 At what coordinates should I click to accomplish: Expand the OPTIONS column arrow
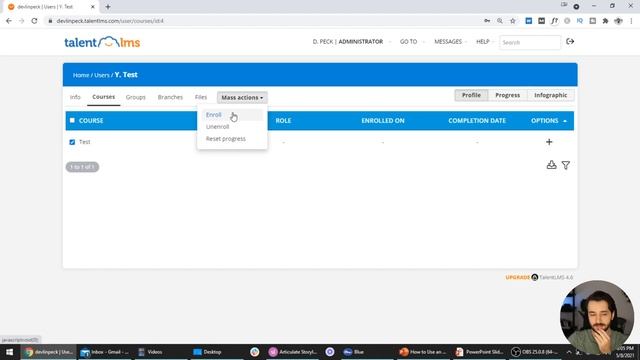coord(565,121)
